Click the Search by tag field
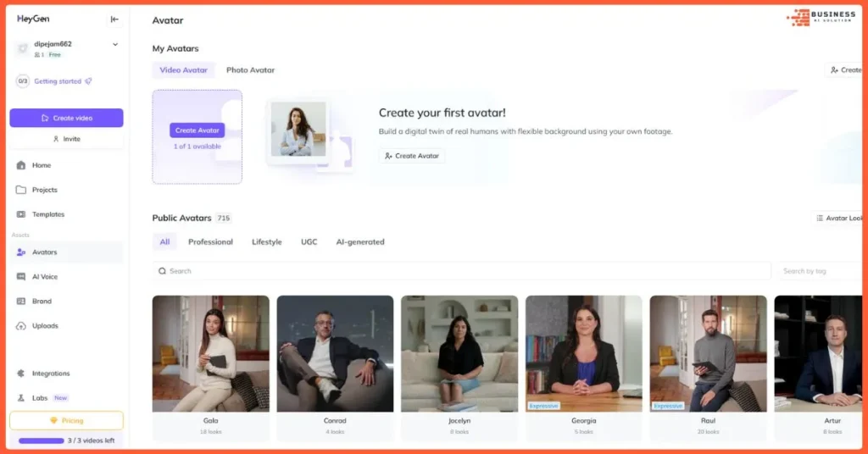This screenshot has height=454, width=868. [820, 271]
